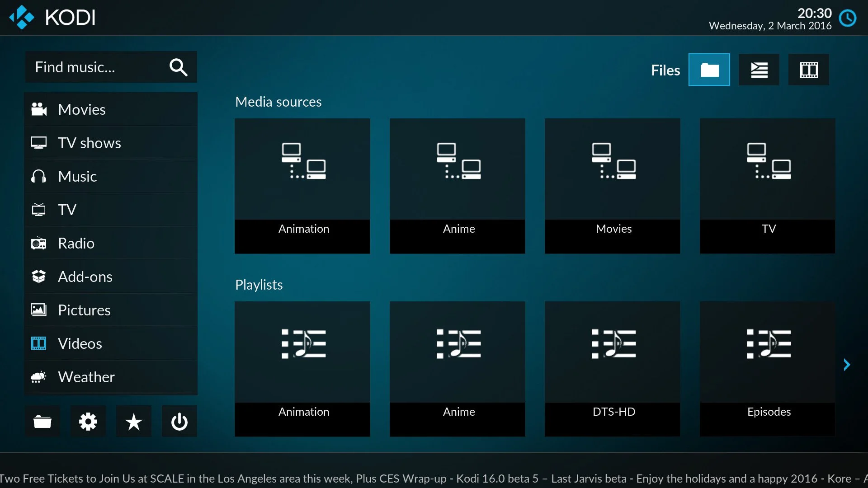Switch to the playlist view button

tap(759, 70)
